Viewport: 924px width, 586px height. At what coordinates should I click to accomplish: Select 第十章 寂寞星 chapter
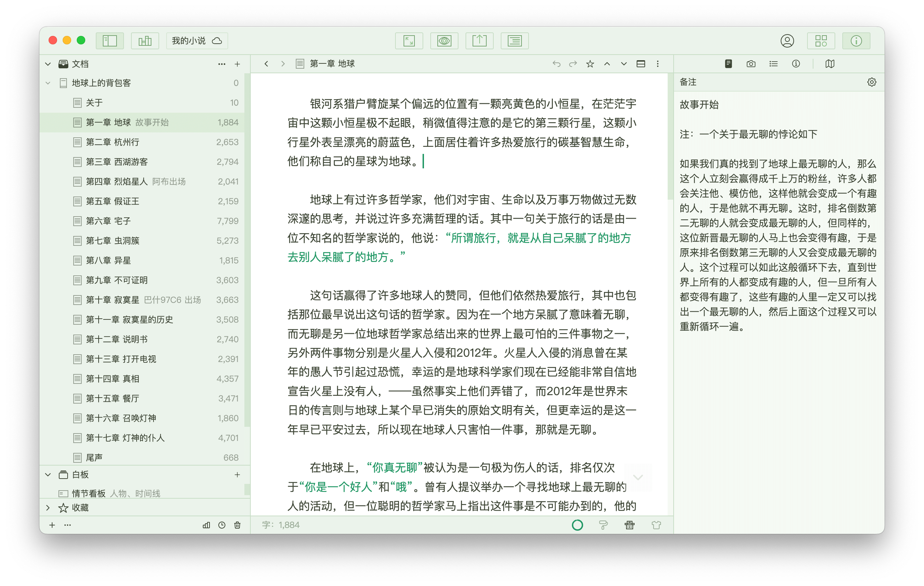pos(142,300)
